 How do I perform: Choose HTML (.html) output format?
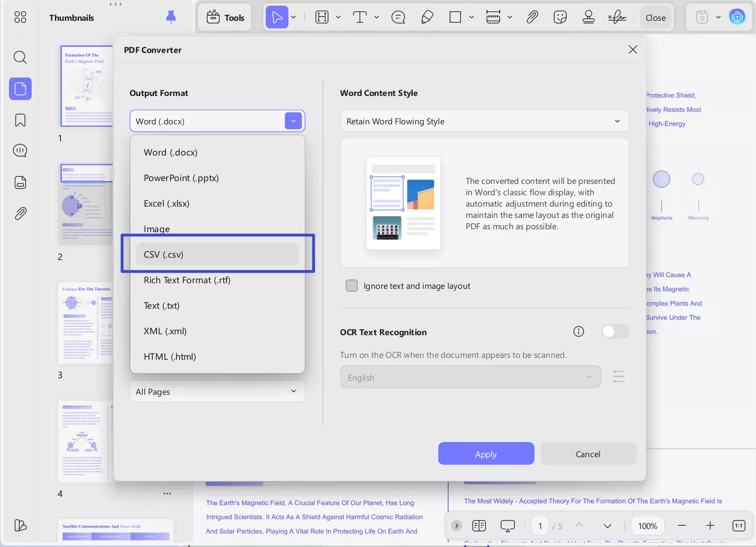click(217, 356)
